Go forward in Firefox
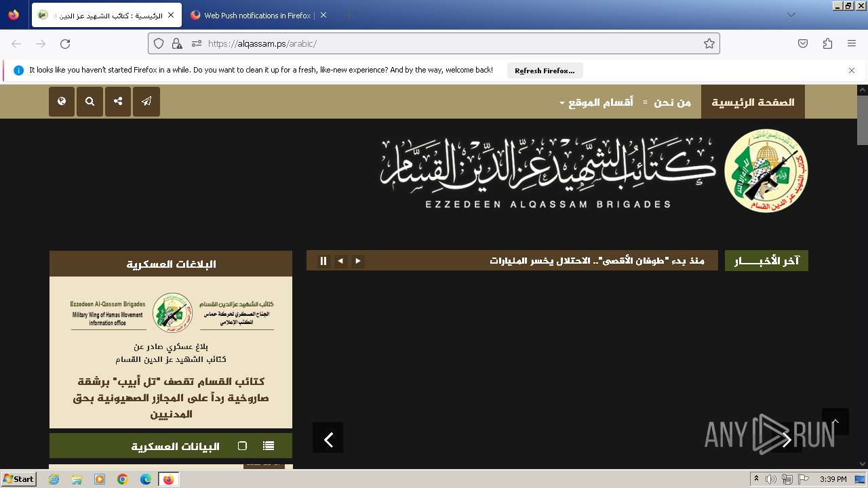868x488 pixels. [41, 43]
